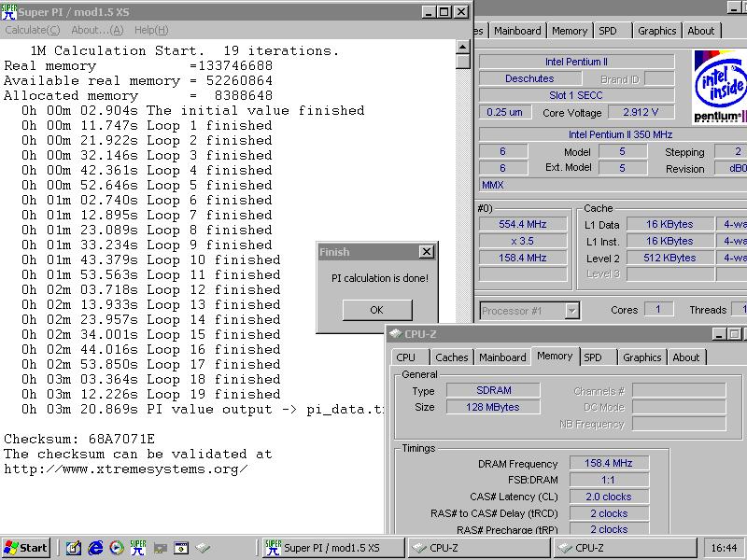Click the DRAM Frequency 158.4 MHz value
The width and height of the screenshot is (747, 560).
tap(609, 463)
